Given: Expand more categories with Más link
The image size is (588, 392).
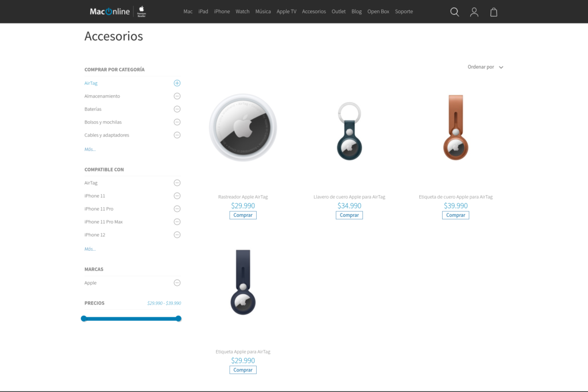Looking at the screenshot, I should tap(90, 149).
